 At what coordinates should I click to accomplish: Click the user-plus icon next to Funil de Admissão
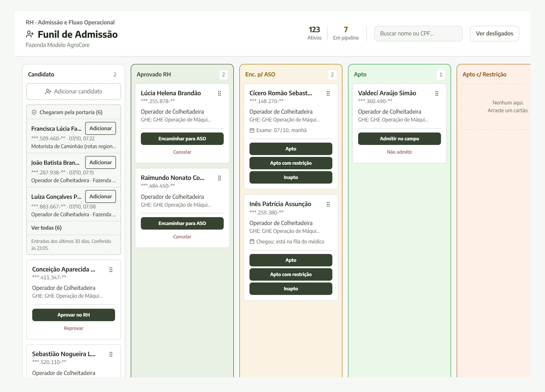(x=30, y=34)
